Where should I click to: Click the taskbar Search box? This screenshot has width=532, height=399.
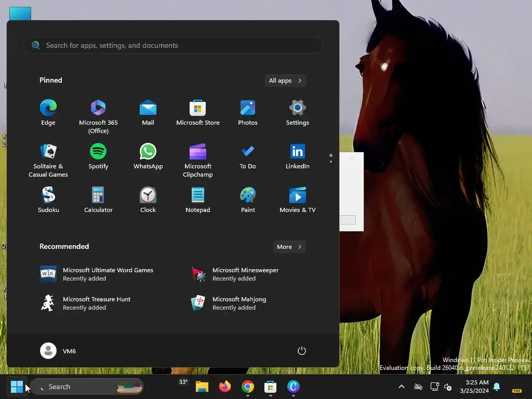tap(87, 387)
